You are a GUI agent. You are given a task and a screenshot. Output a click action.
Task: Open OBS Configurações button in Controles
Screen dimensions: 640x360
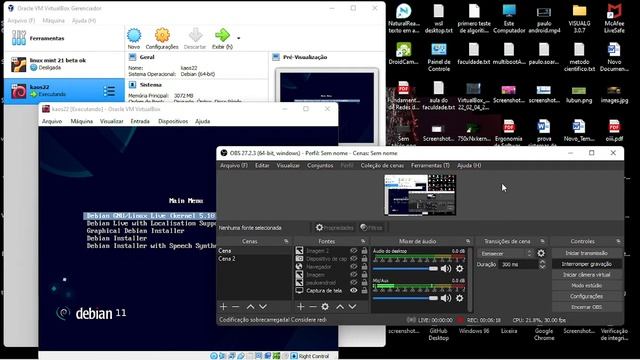(x=587, y=296)
